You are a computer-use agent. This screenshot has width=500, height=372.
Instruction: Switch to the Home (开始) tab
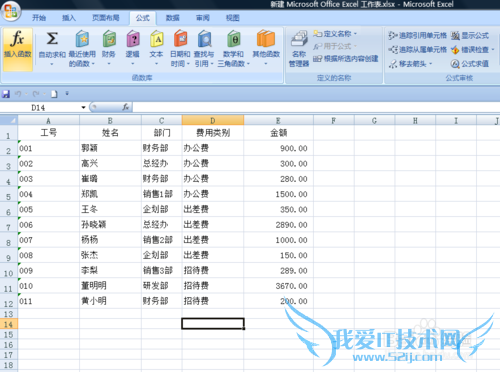tap(39, 18)
